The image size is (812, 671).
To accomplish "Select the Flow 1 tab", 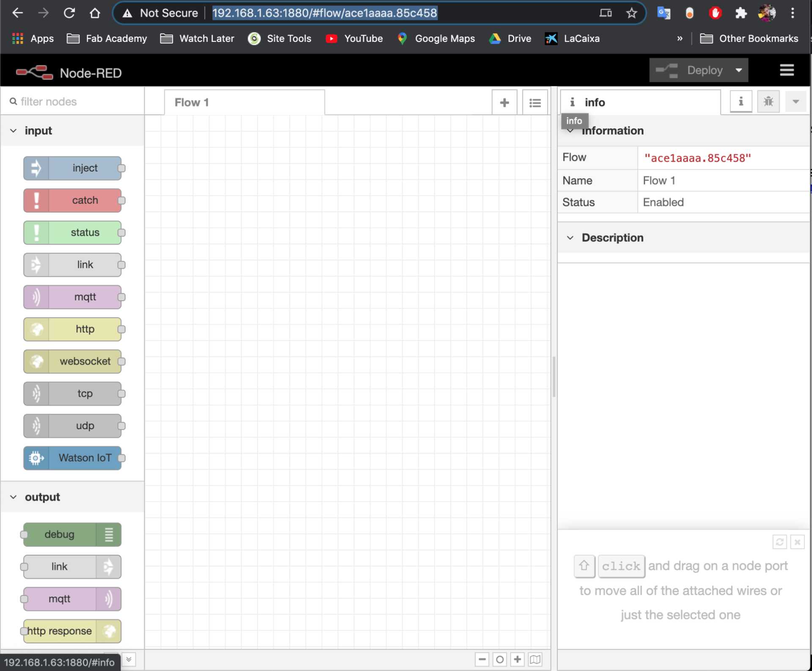I will [192, 102].
